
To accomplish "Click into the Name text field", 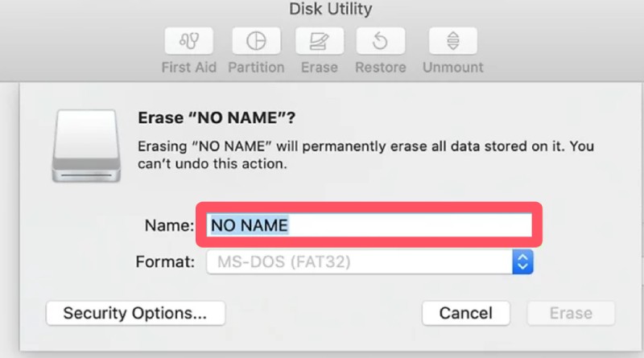I will coord(370,225).
